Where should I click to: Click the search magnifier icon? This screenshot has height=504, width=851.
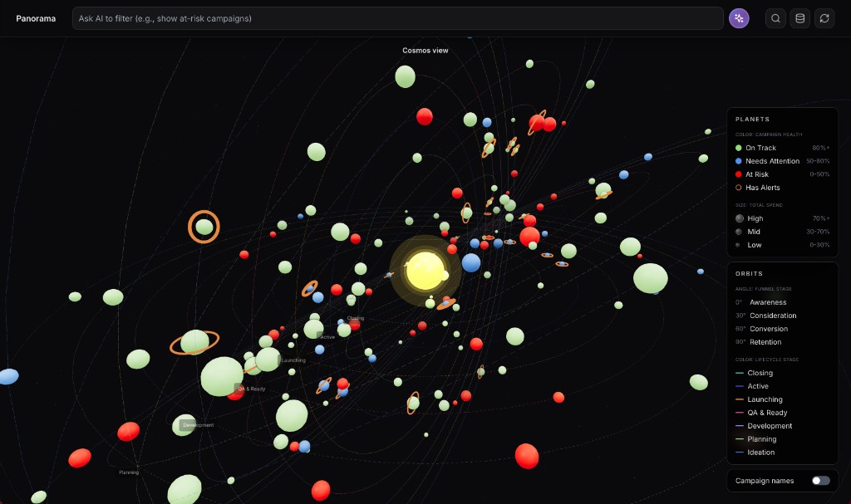[775, 17]
